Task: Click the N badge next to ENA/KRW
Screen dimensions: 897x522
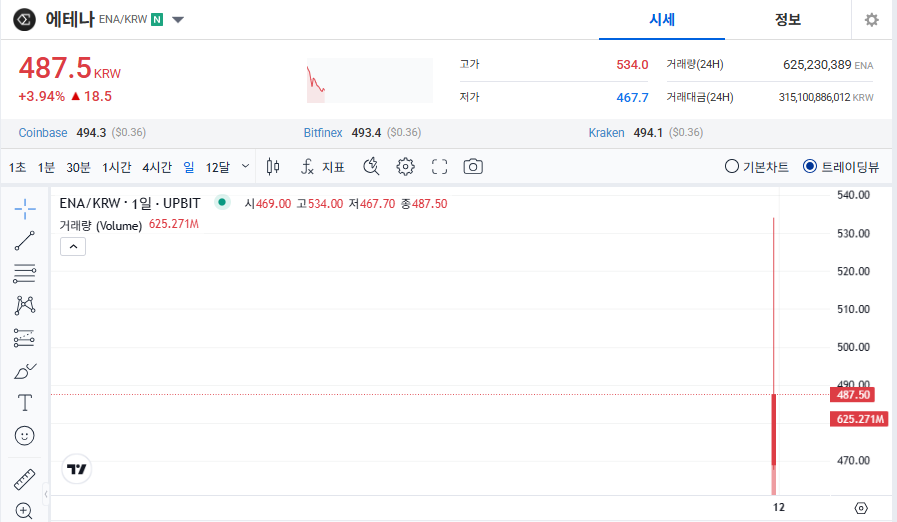Action: pyautogui.click(x=157, y=20)
